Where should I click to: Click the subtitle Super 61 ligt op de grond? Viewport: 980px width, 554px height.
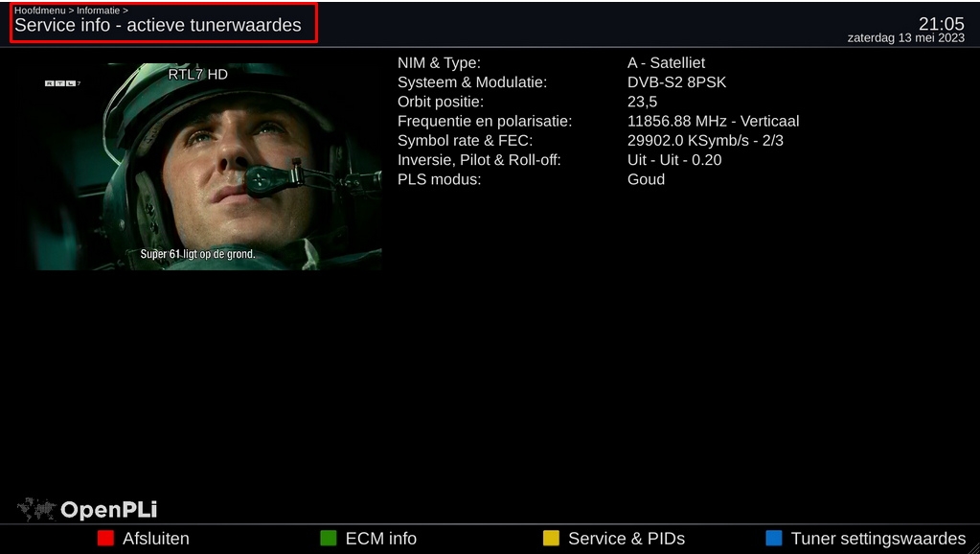pos(197,255)
